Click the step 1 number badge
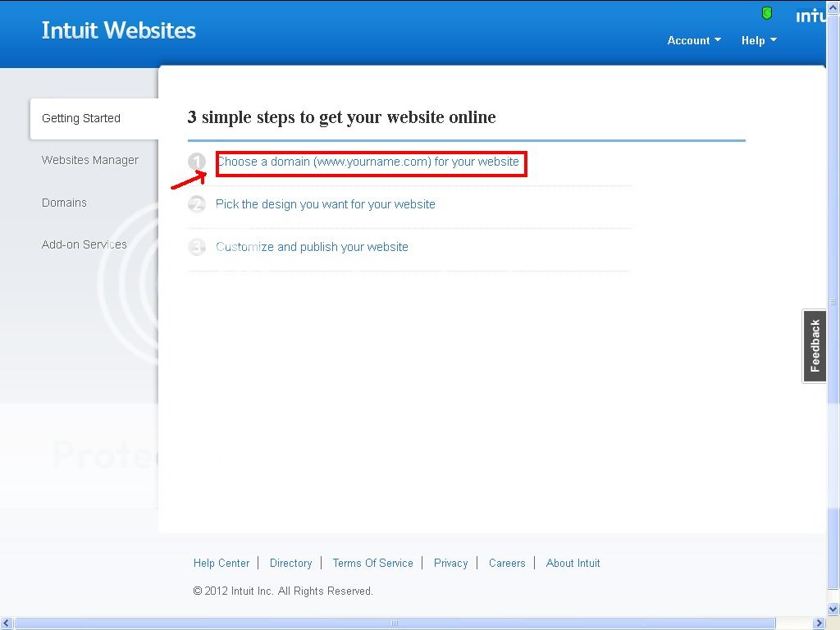The height and width of the screenshot is (630, 840). tap(197, 162)
